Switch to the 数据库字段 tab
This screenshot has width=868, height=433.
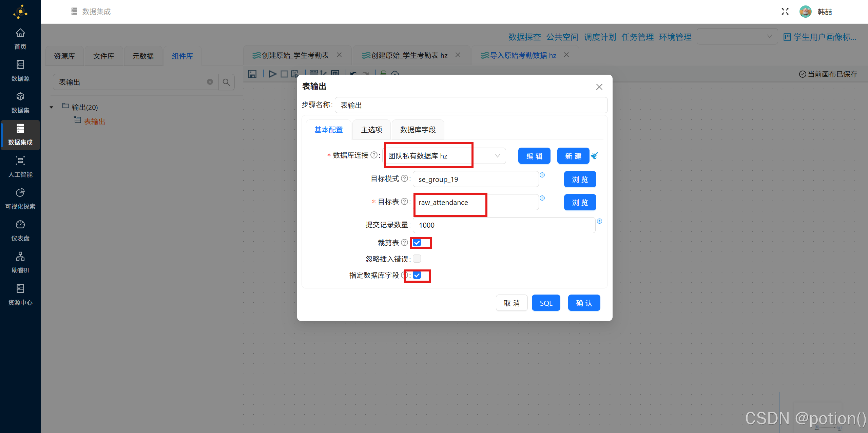[418, 130]
